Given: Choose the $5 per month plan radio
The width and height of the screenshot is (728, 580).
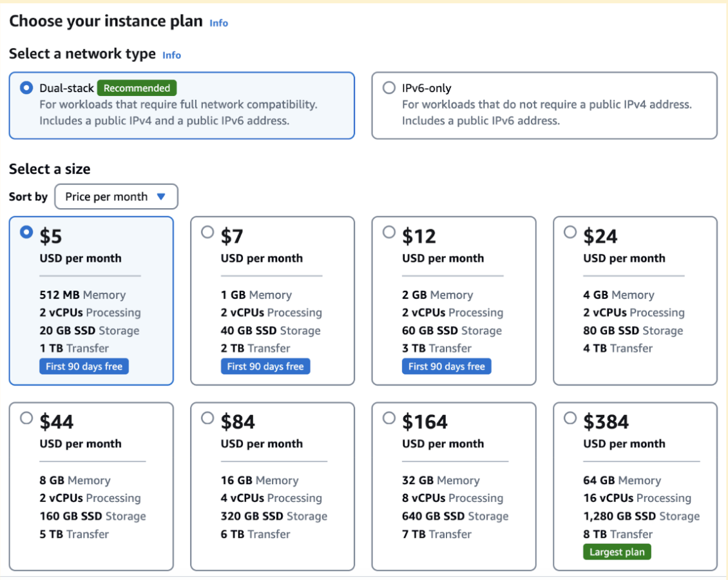Looking at the screenshot, I should pos(26,232).
